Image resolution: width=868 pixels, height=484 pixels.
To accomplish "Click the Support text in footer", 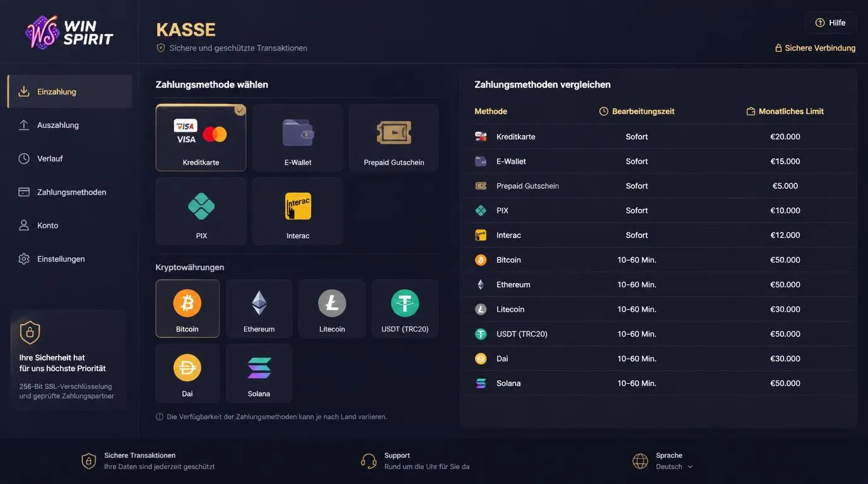I will click(x=397, y=455).
